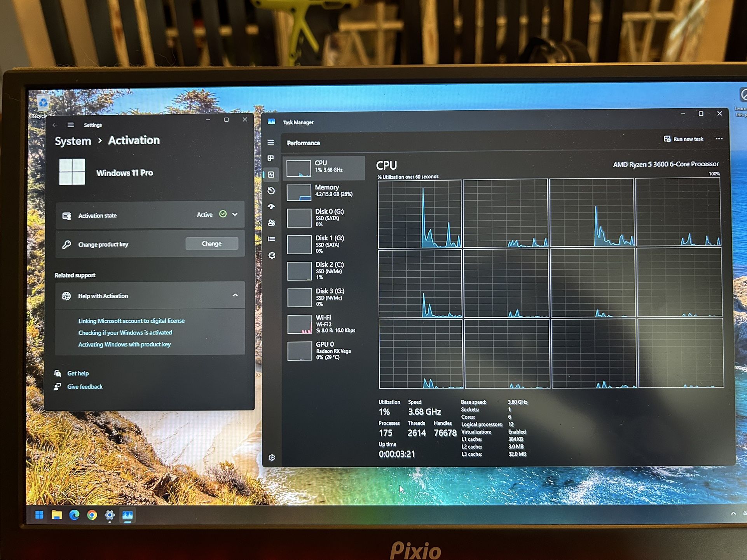Show hidden tray icons chevron

(733, 513)
